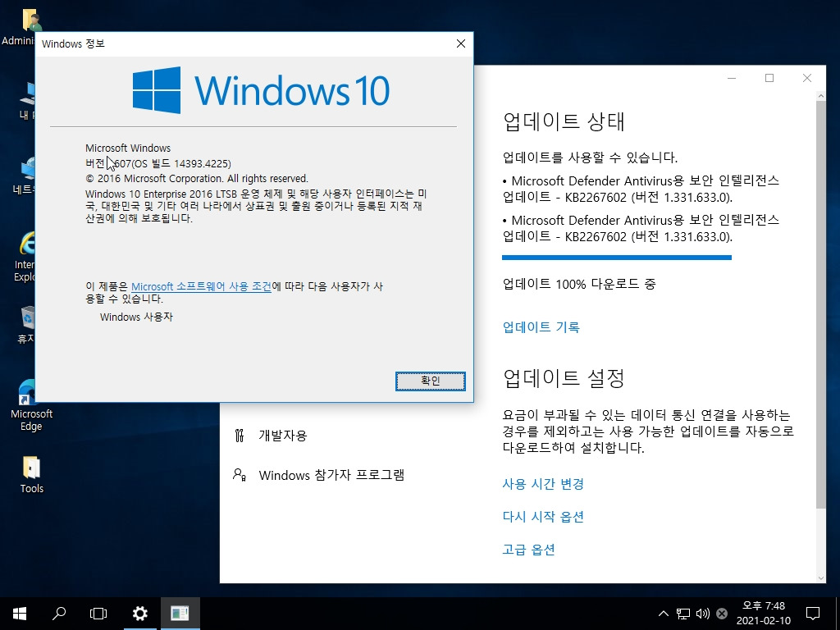Click the 업데이트 100% 다운로드 중 status text
The height and width of the screenshot is (630, 840).
click(x=579, y=284)
